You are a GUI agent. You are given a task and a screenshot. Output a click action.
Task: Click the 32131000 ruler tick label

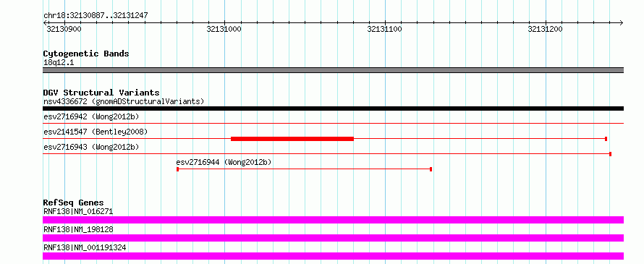coord(224,29)
